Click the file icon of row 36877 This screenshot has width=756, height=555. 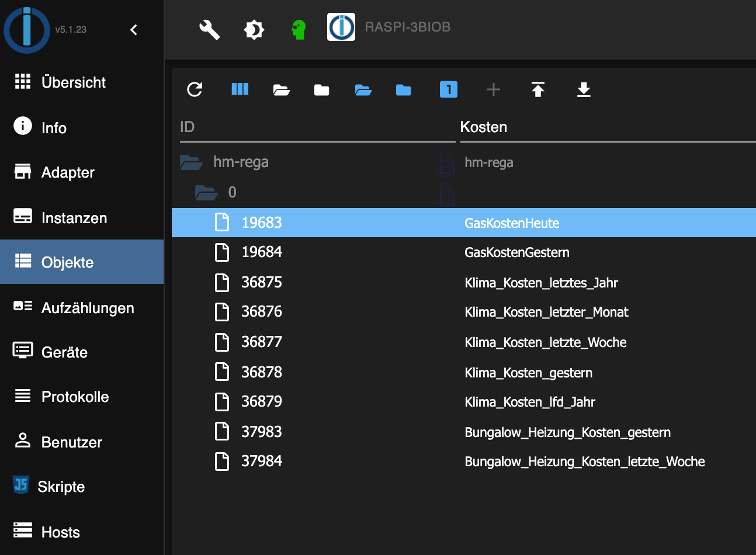[x=222, y=342]
